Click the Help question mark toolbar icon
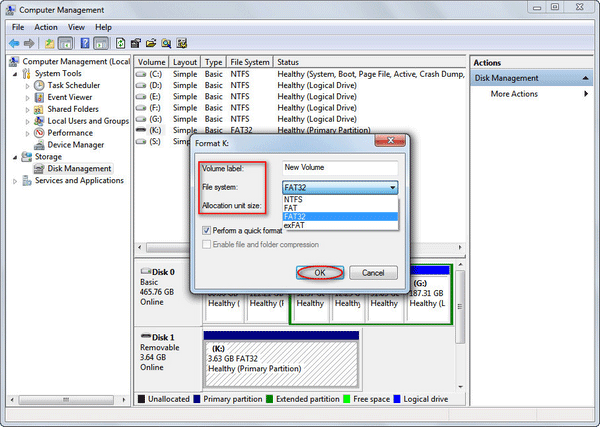This screenshot has height=427, width=600. 84,43
